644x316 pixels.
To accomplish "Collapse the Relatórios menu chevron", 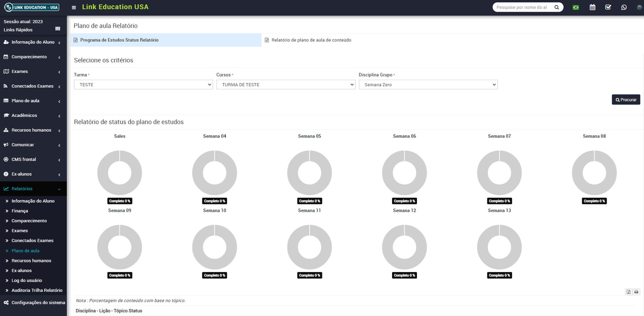I will (59, 189).
